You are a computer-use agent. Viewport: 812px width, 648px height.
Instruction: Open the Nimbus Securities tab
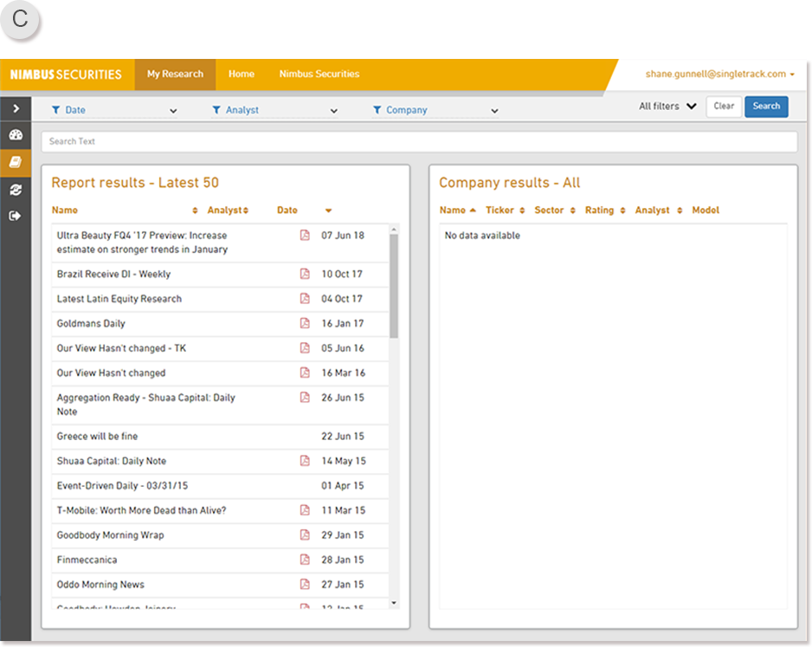(319, 75)
